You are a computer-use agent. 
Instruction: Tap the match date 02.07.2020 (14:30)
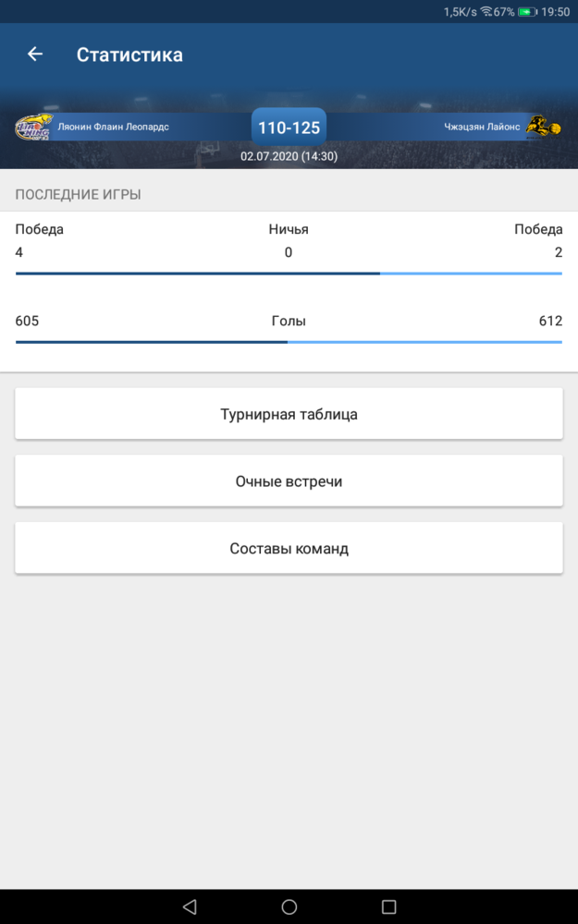[x=289, y=156]
